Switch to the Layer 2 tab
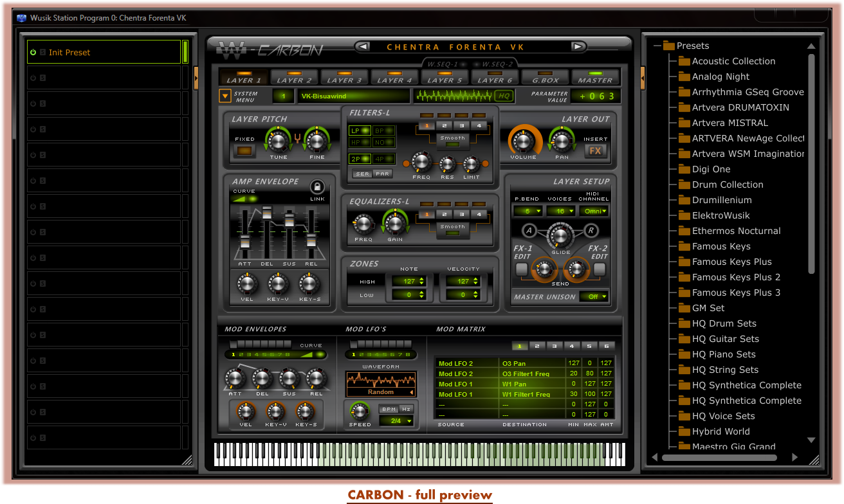The image size is (844, 504). point(294,77)
